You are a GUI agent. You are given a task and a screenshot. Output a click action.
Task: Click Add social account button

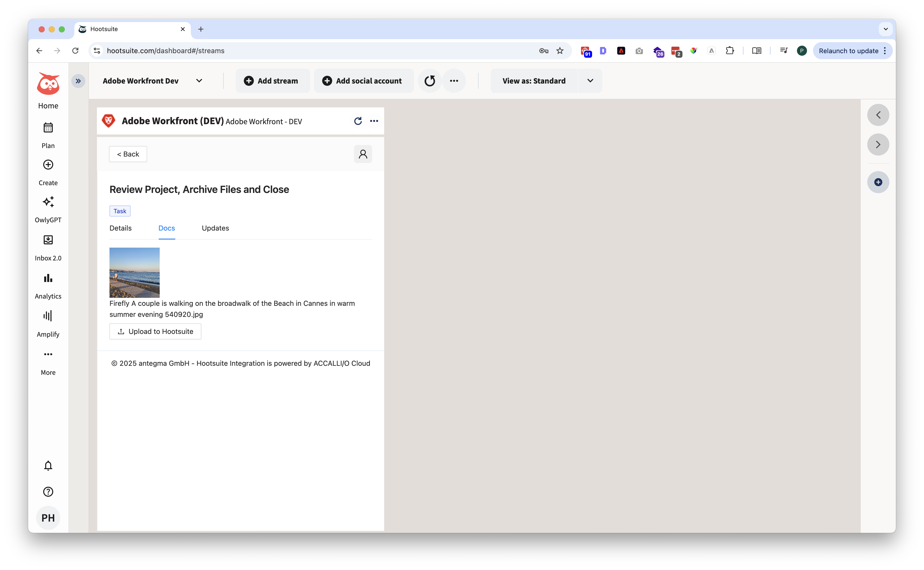tap(364, 81)
